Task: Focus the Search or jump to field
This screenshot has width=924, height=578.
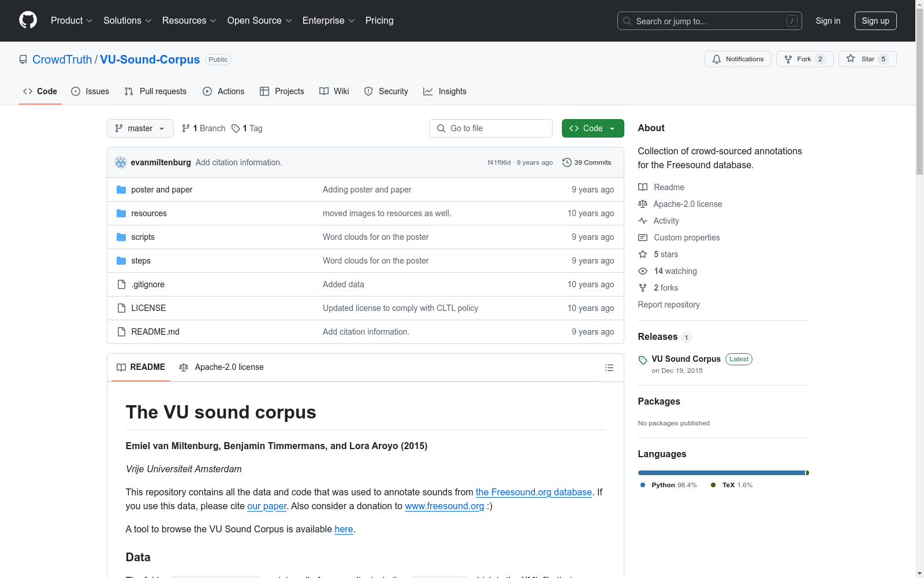Action: point(710,21)
